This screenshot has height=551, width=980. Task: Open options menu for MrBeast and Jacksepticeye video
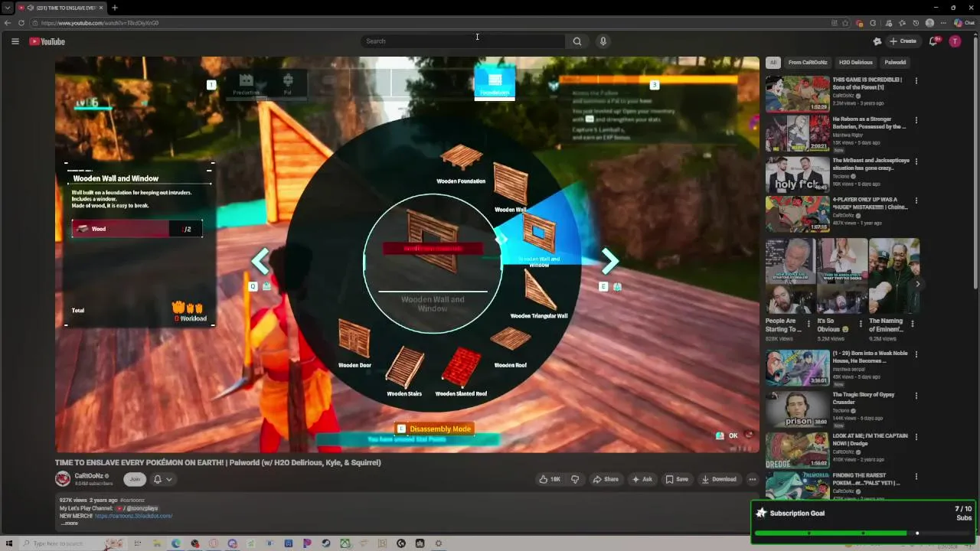point(916,161)
